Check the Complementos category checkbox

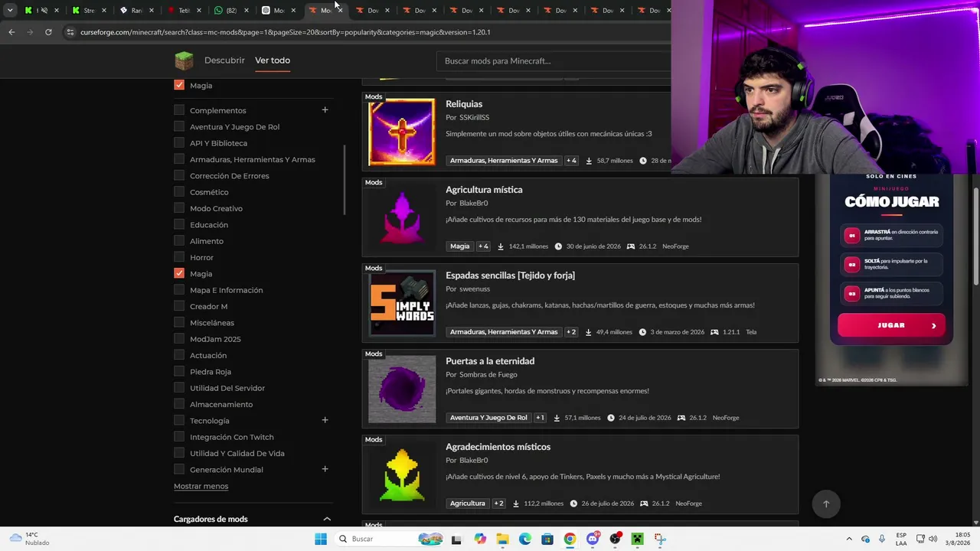[179, 110]
